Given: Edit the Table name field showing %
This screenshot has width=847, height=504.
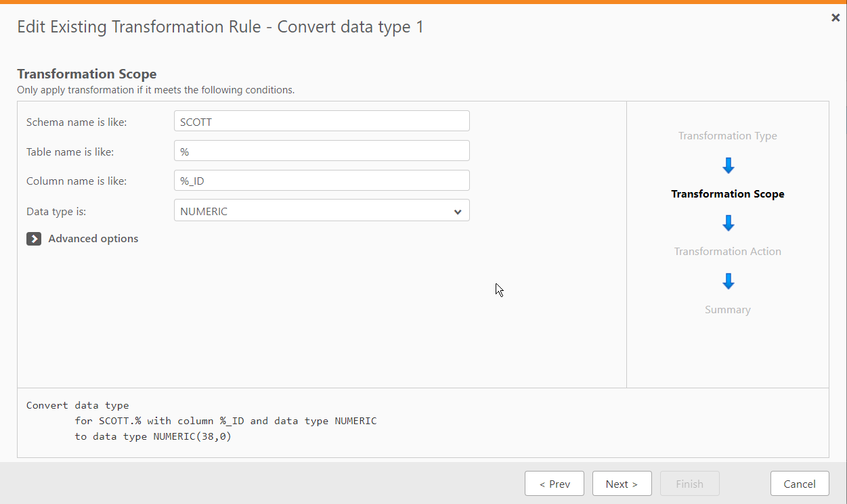Looking at the screenshot, I should point(322,150).
